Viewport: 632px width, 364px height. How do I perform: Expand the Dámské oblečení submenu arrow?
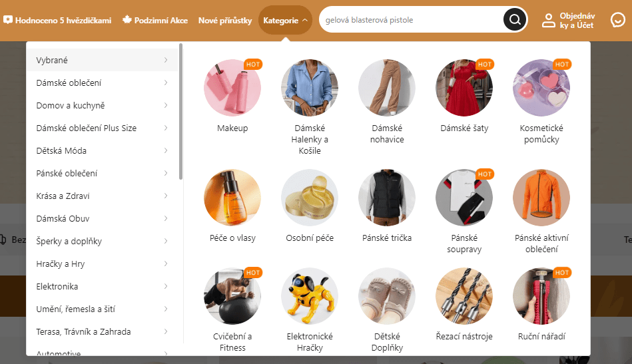pyautogui.click(x=166, y=83)
